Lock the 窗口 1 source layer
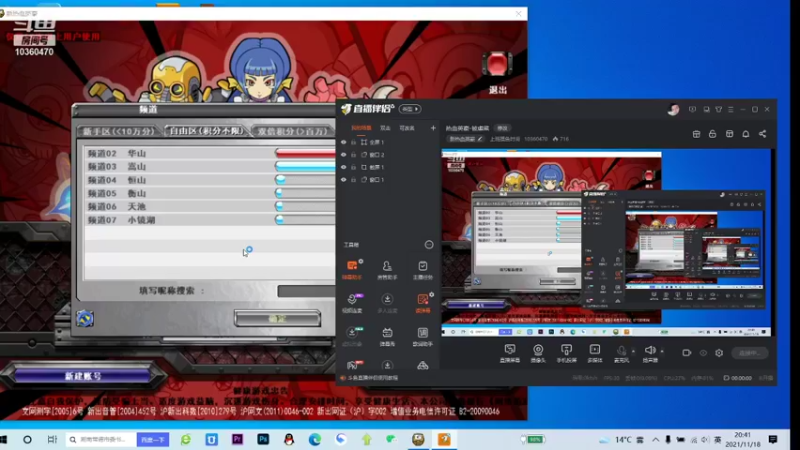This screenshot has height=450, width=800. [353, 180]
